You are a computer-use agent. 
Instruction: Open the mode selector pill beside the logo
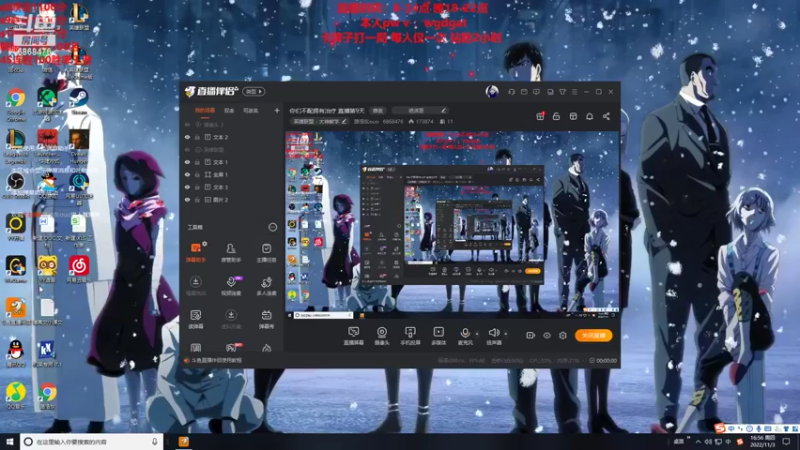(254, 91)
